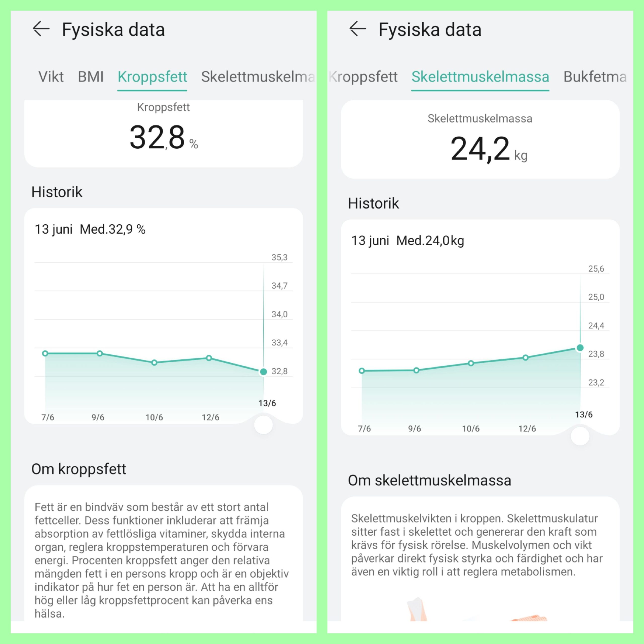Tap the Om kroppsfett description text
This screenshot has width=644, height=644.
pos(162,560)
